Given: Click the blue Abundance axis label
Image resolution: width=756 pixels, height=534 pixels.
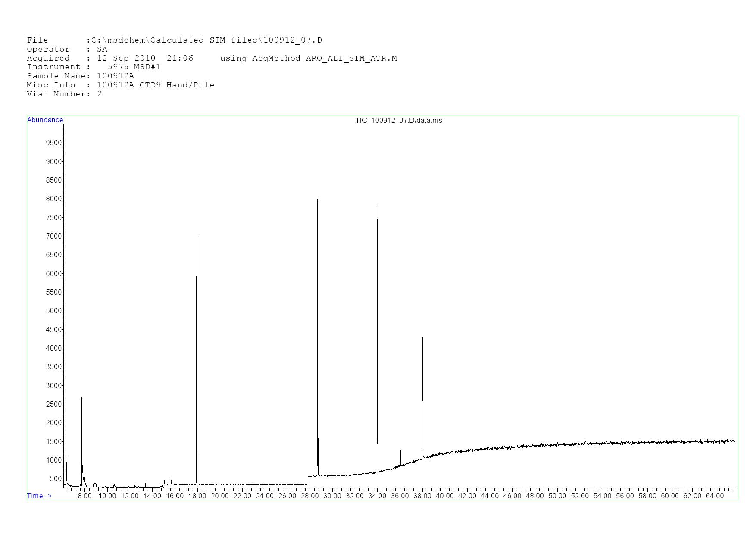Looking at the screenshot, I should [x=45, y=120].
